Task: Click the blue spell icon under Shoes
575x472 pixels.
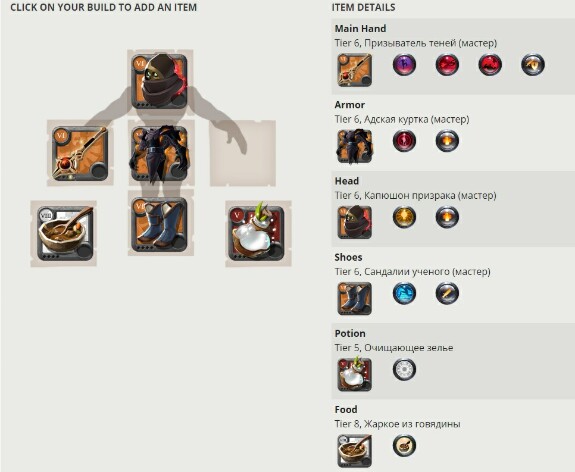Action: [x=404, y=293]
